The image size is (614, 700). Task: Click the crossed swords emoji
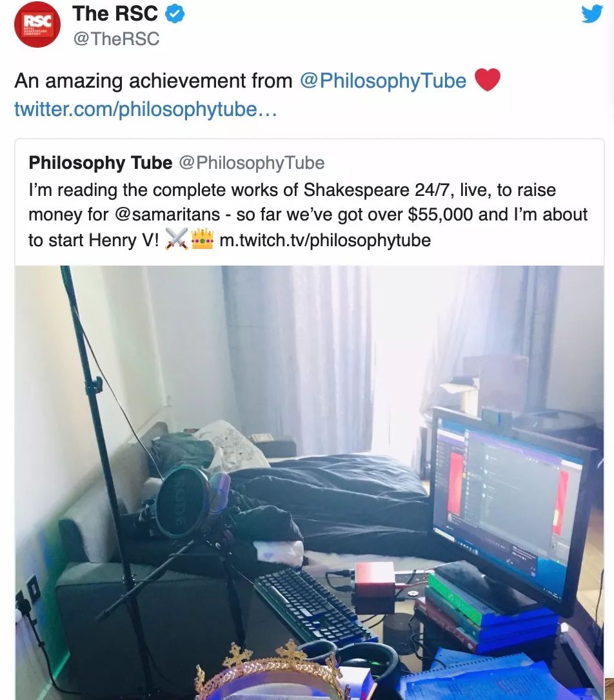[x=176, y=240]
